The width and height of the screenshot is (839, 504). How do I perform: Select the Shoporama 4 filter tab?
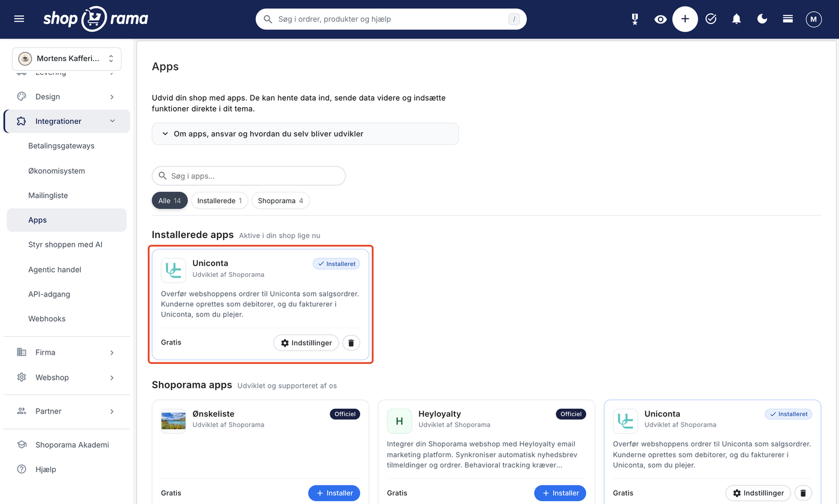pos(280,201)
